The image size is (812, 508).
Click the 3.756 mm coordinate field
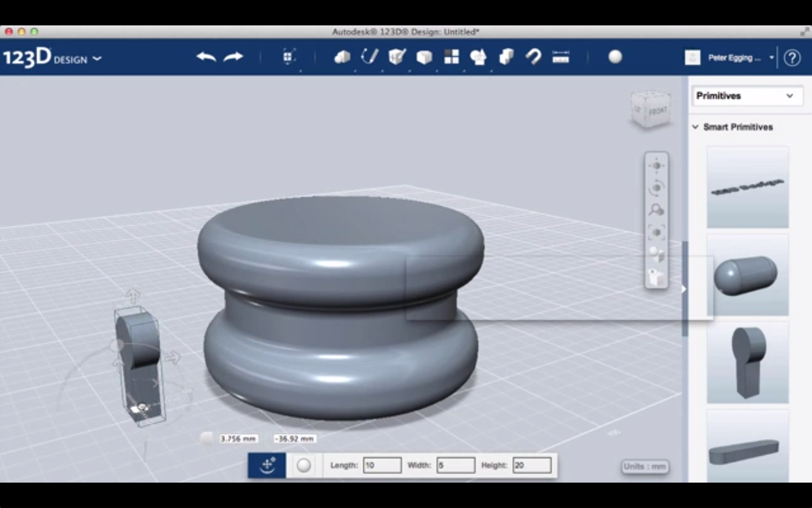tap(239, 439)
